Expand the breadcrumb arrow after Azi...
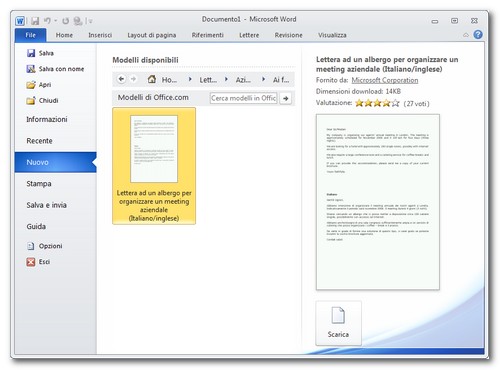This screenshot has height=370, width=500. point(263,79)
